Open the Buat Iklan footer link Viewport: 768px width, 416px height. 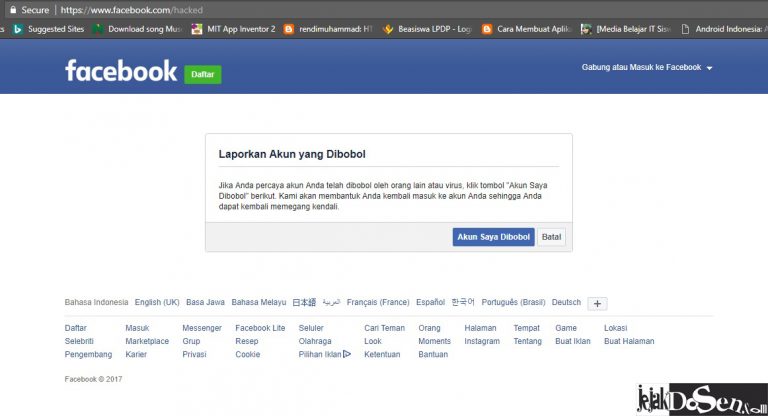[x=573, y=341]
